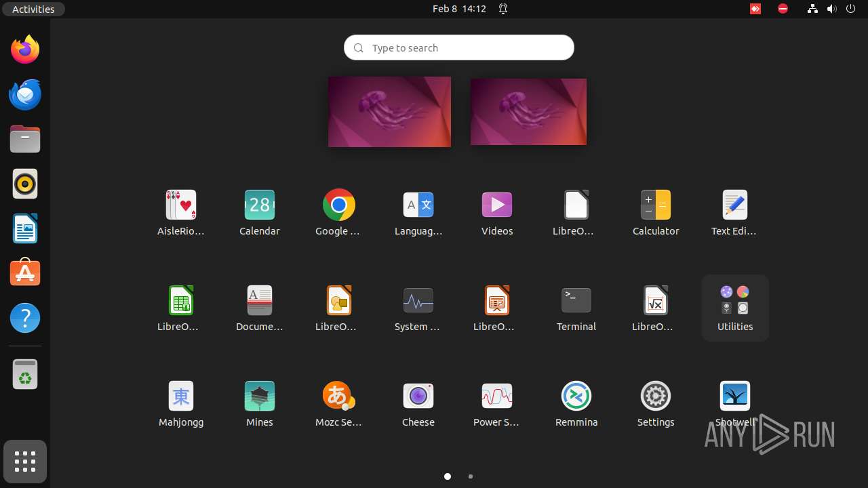Open the network status icon menu

point(812,9)
